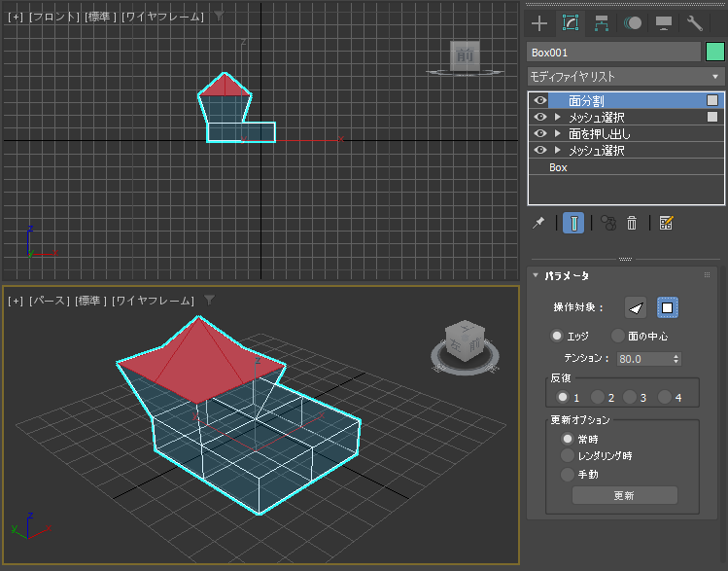The height and width of the screenshot is (571, 728).
Task: Click the テンション value field
Action: [644, 359]
